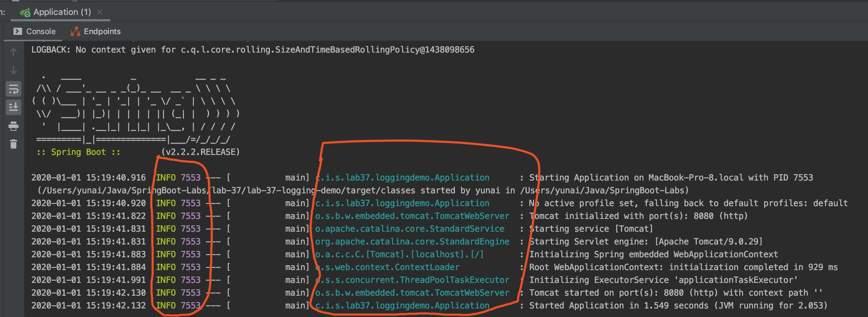Click 'Root WebApplicationContext: initialization completed' message

(683, 267)
